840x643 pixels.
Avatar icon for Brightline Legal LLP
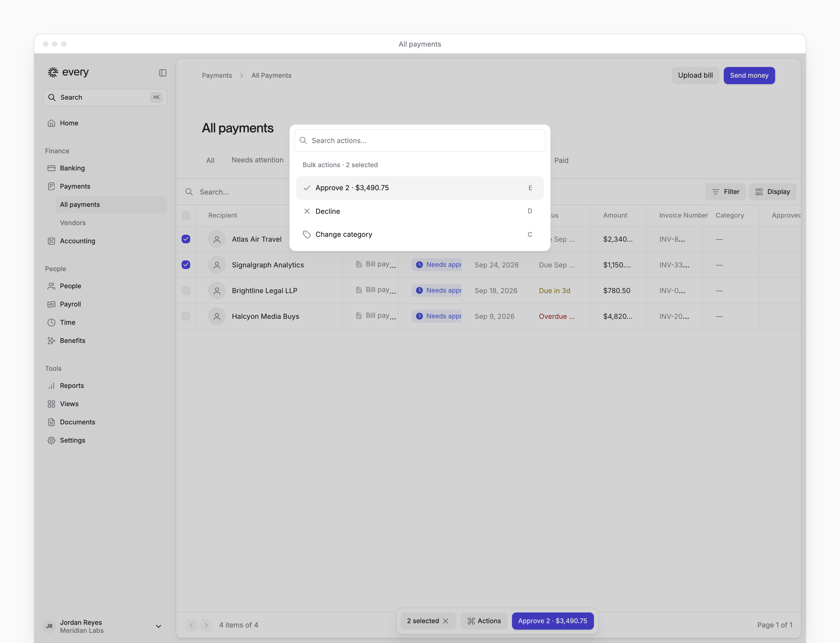(x=217, y=290)
